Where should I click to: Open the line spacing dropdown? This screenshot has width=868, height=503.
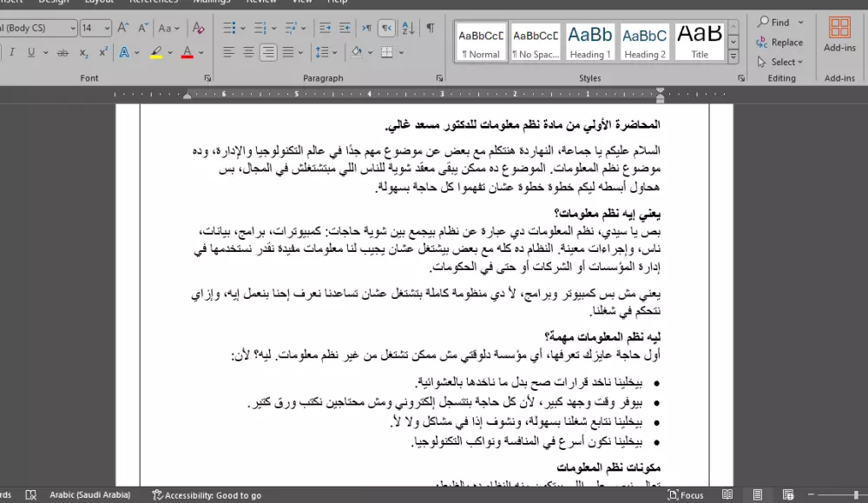[x=325, y=52]
